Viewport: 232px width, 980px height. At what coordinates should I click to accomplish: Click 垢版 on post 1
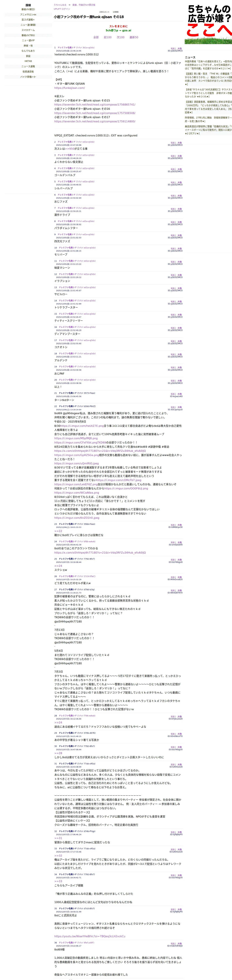pos(173,49)
